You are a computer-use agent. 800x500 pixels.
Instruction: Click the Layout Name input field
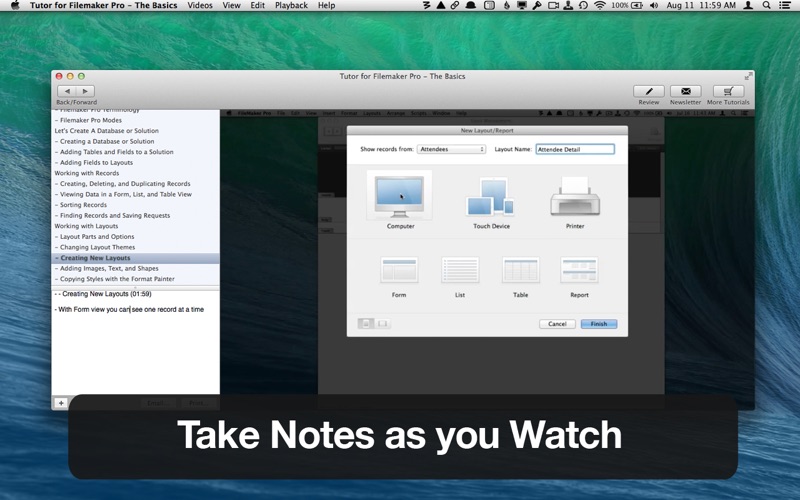[x=575, y=149]
